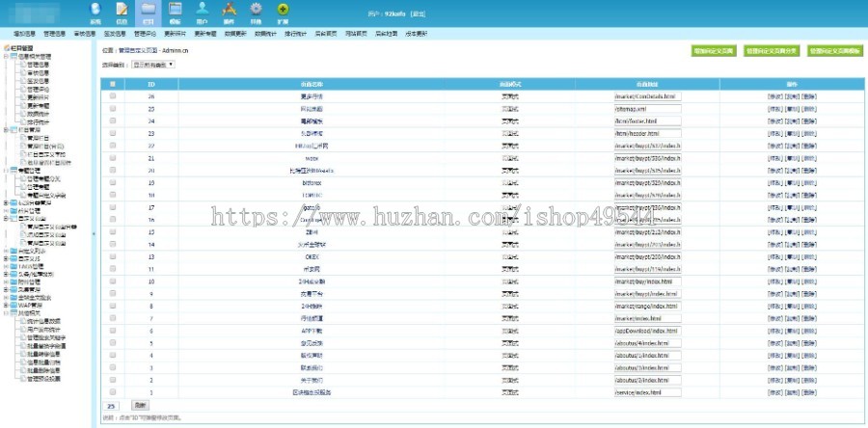Screen dimensions: 868x428
Task: Open the 系统 (System) top icon
Action: click(x=95, y=10)
